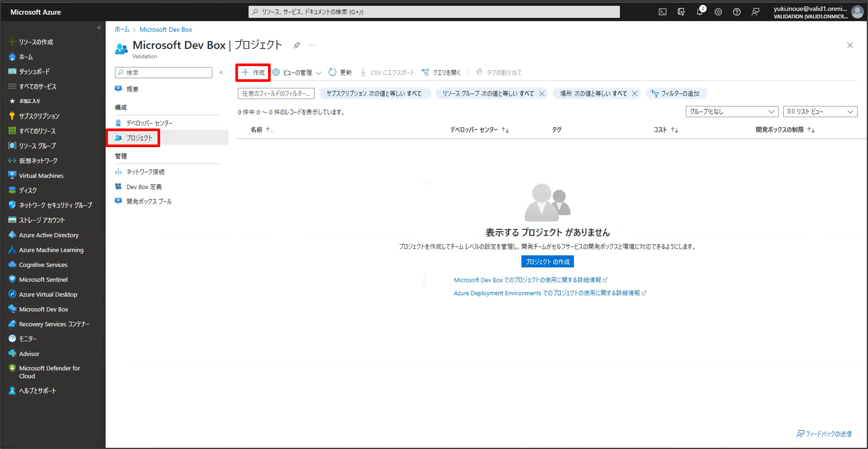Click クエリを開く in the toolbar
Image resolution: width=868 pixels, height=449 pixels.
pos(441,72)
